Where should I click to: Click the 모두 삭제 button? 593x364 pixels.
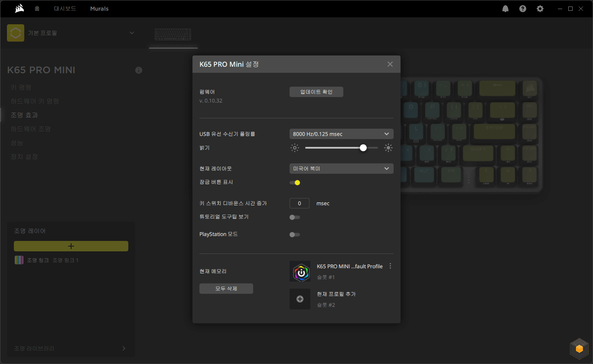tap(226, 289)
